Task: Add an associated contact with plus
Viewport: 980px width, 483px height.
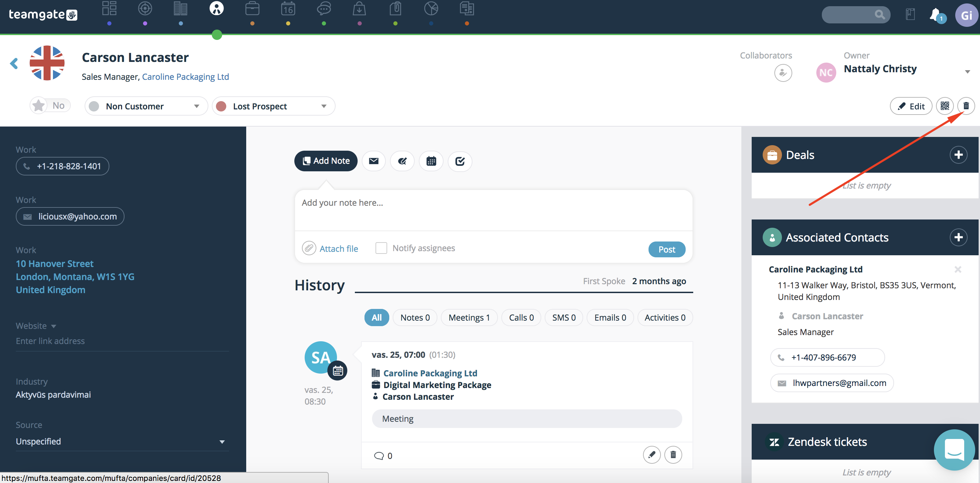Action: [958, 237]
